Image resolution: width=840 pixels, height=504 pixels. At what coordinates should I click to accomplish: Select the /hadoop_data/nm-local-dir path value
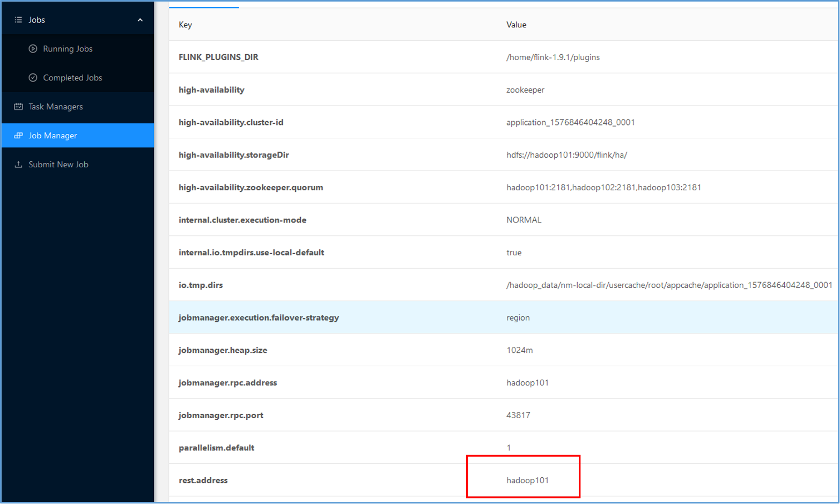pos(669,285)
